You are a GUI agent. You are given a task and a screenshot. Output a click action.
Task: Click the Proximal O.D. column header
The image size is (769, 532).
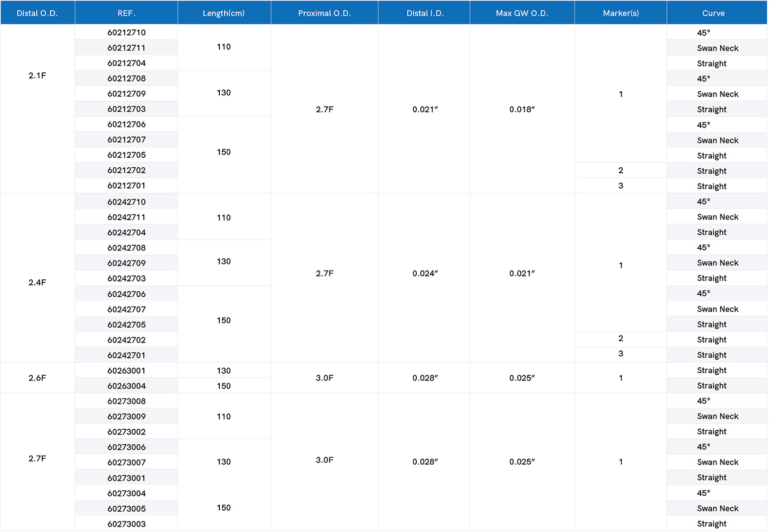point(324,13)
